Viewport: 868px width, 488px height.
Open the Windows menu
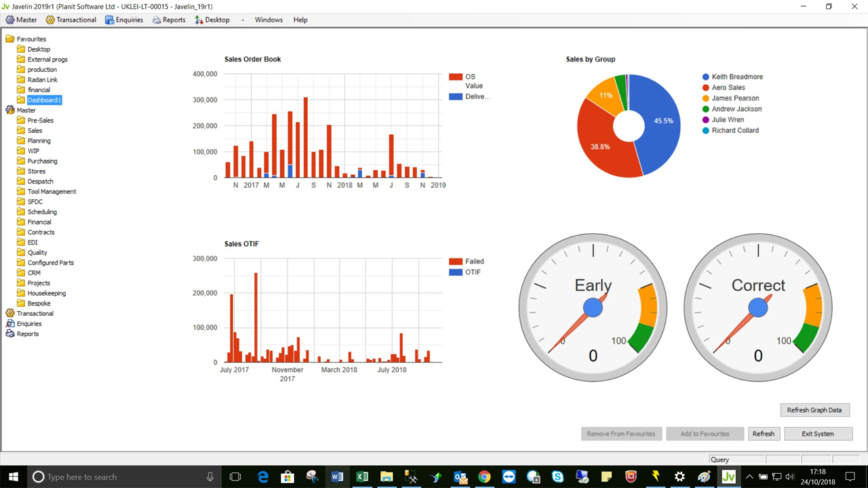pyautogui.click(x=269, y=20)
